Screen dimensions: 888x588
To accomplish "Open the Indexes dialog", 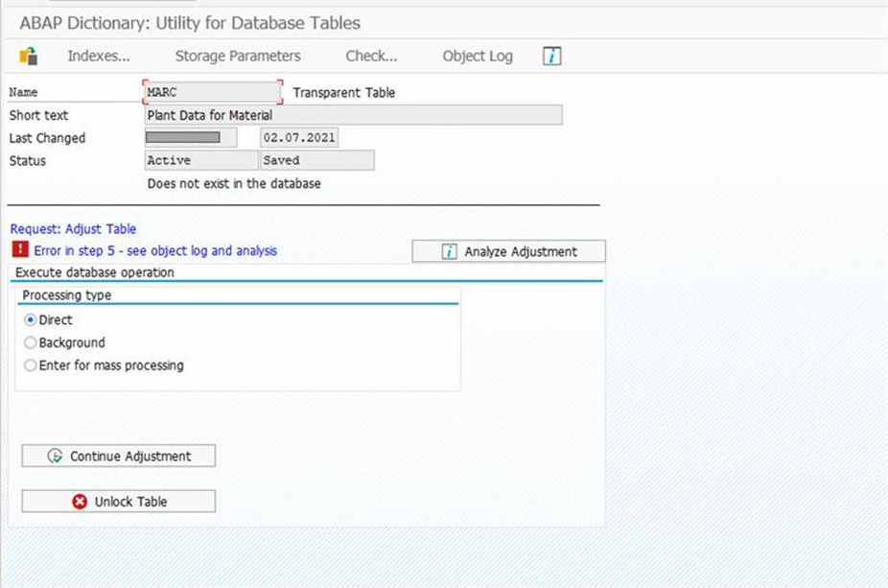I will click(98, 56).
